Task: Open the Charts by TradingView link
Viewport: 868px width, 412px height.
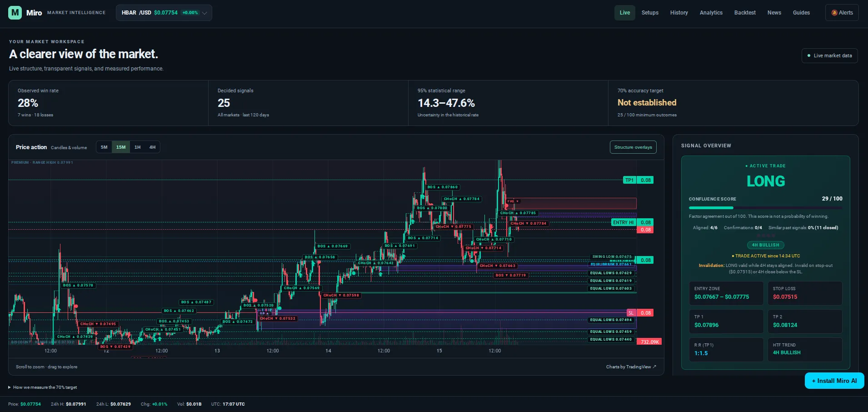Action: [631, 367]
